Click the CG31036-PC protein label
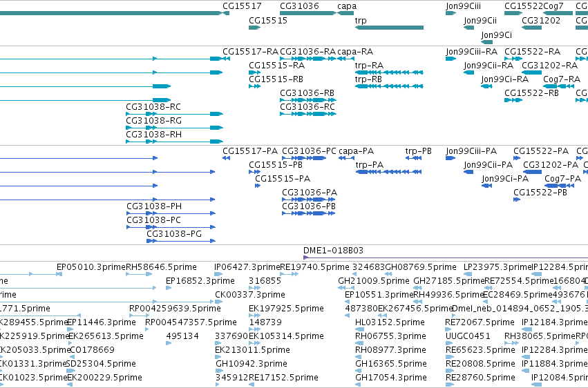Viewport: 588px width, 388px height. point(309,151)
